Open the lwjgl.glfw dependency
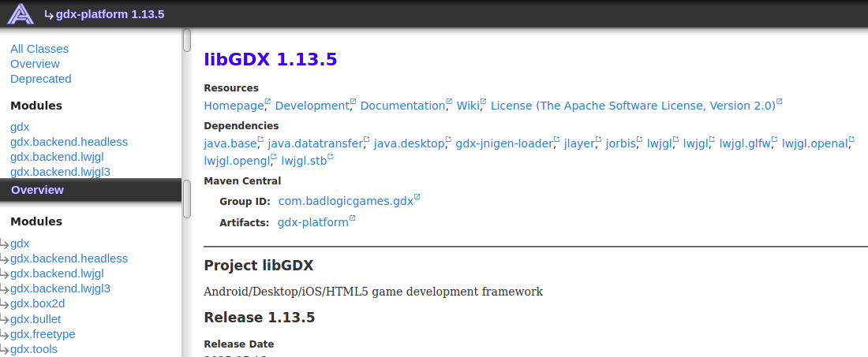 pyautogui.click(x=745, y=144)
